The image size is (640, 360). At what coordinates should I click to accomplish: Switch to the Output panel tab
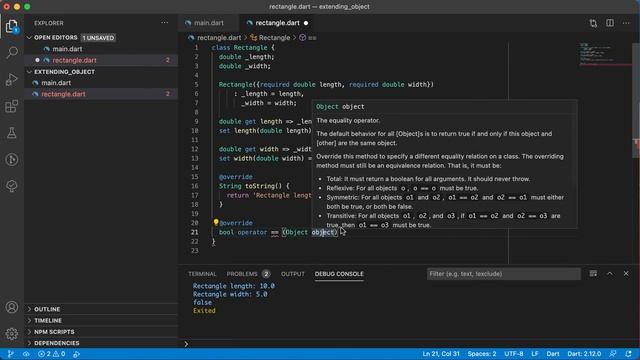pos(293,274)
